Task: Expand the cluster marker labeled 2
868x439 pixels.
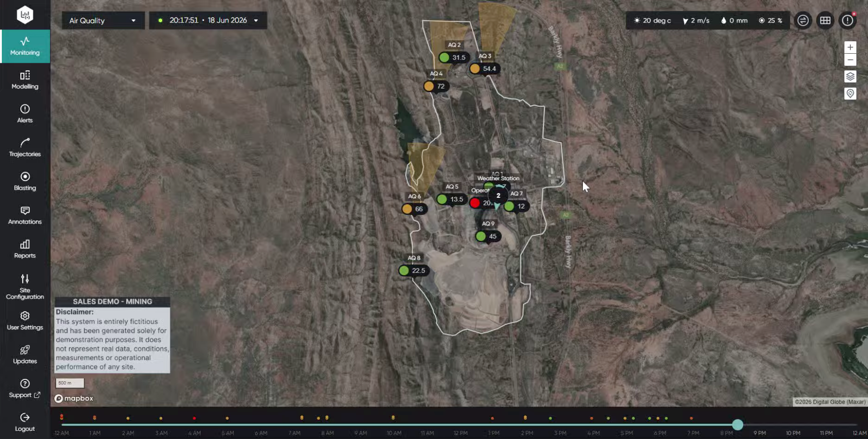Action: [498, 196]
